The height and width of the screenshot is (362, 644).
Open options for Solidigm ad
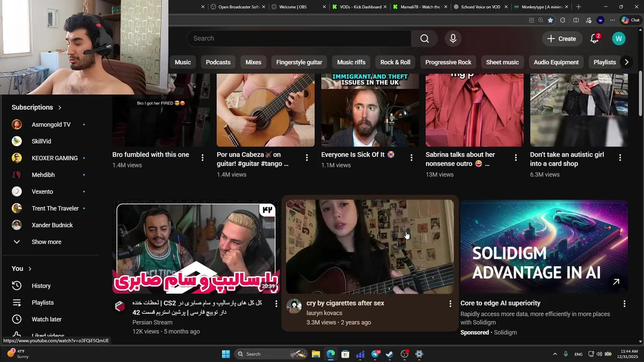click(x=624, y=304)
